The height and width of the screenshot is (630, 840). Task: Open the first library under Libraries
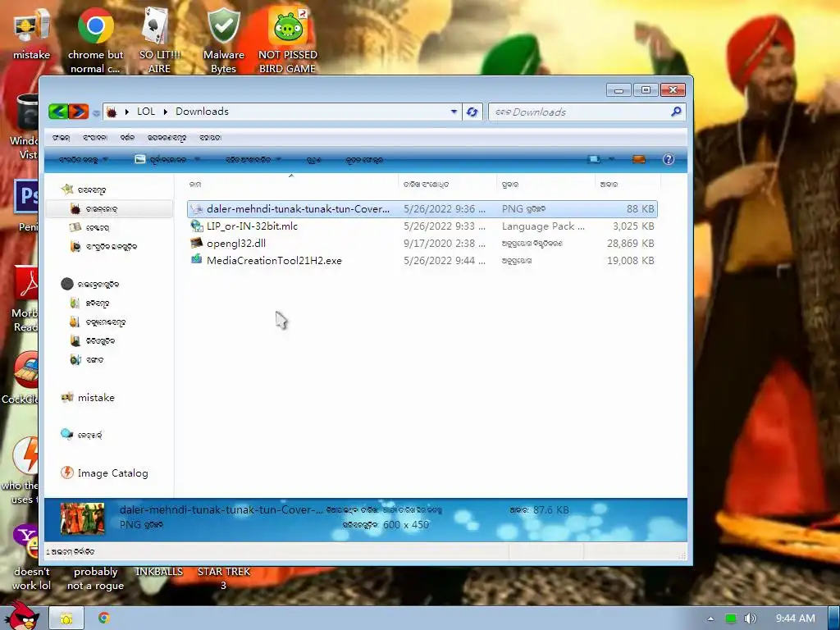[x=90, y=304]
